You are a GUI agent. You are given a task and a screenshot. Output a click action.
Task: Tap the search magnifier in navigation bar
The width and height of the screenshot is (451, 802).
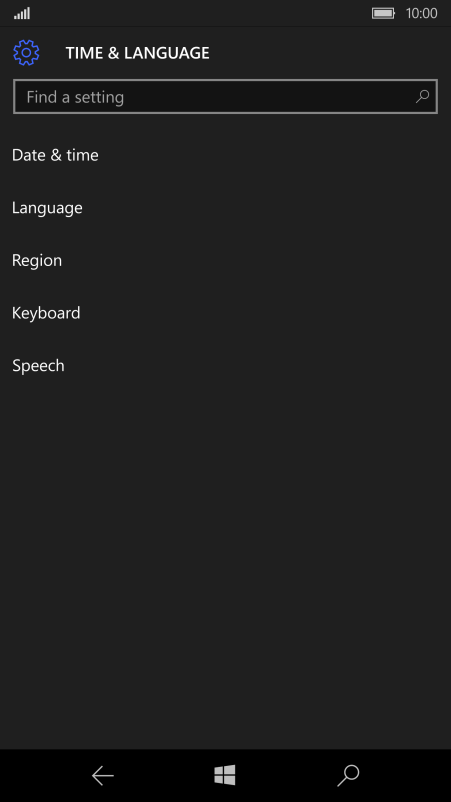(x=348, y=776)
